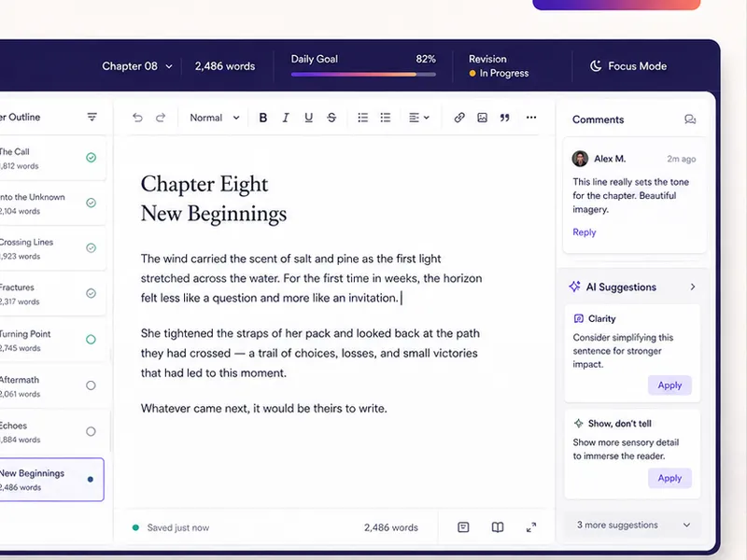Screen dimensions: 747x560
Task: Mark Aftermath chapter complete
Action: click(x=91, y=385)
